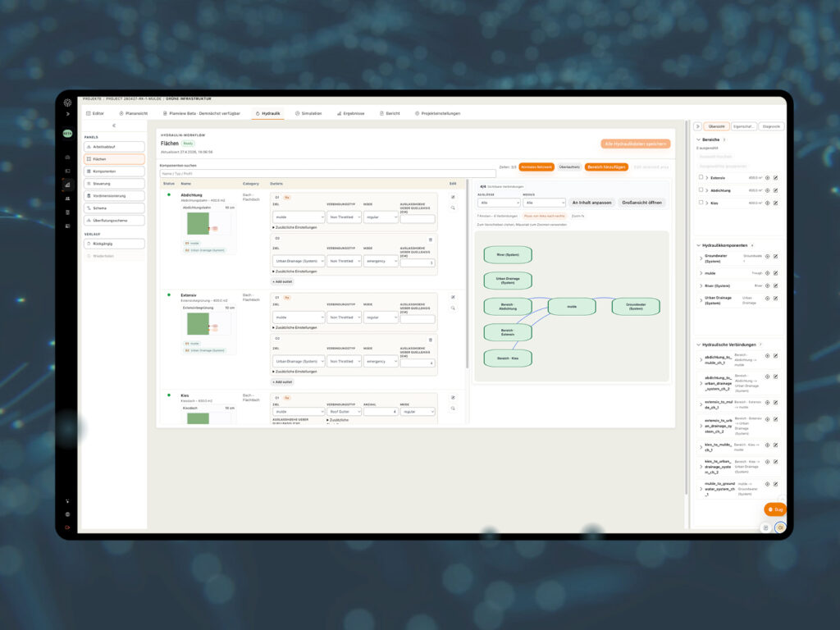
Task: Collapse the Hydraulikkomponenten section
Action: [x=699, y=245]
